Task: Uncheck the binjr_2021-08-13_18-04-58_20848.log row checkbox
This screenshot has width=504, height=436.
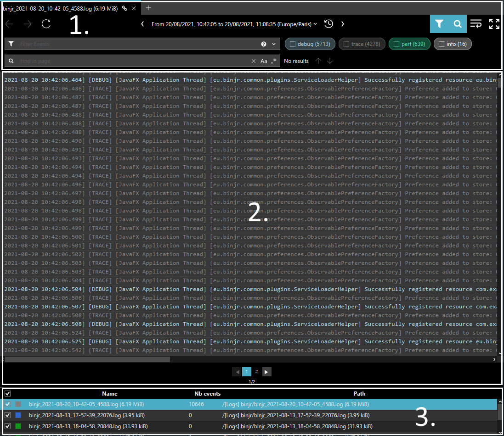Action: point(8,426)
